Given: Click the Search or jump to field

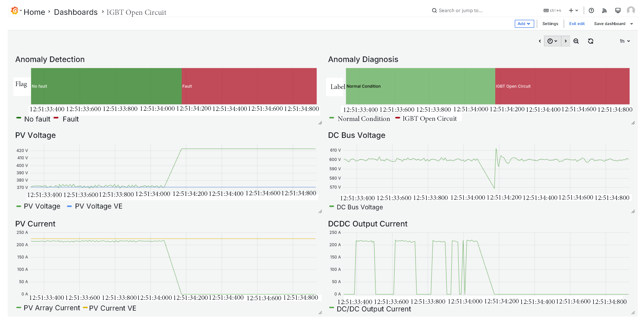Looking at the screenshot, I should [460, 11].
